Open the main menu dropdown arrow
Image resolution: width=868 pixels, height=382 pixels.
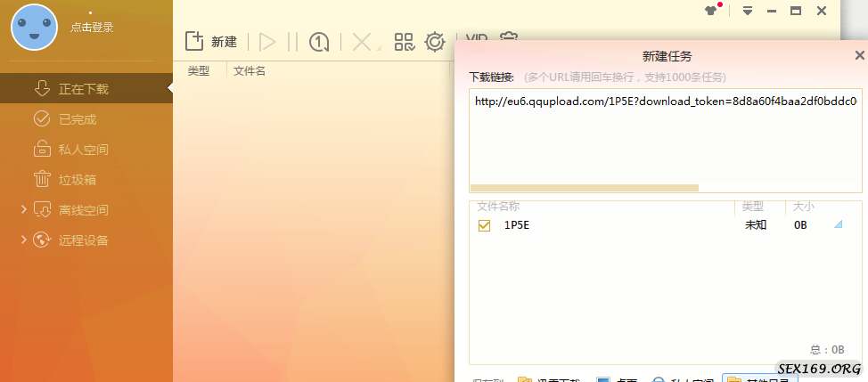(x=748, y=11)
